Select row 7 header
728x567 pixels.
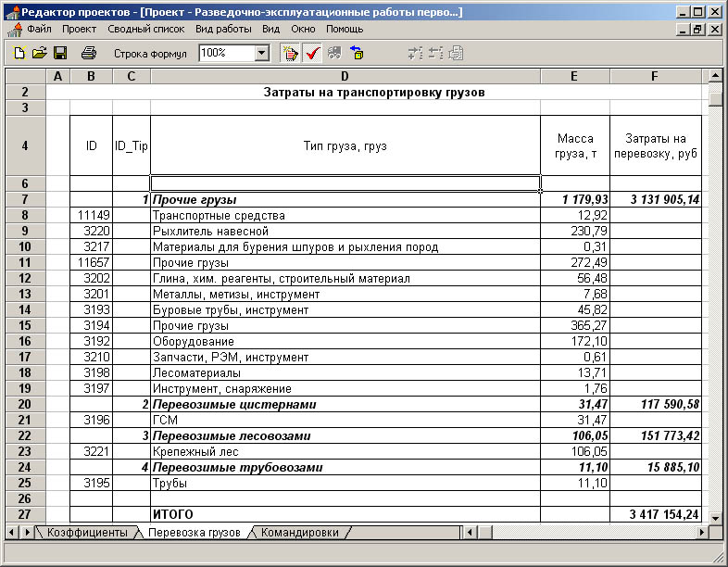click(x=25, y=200)
